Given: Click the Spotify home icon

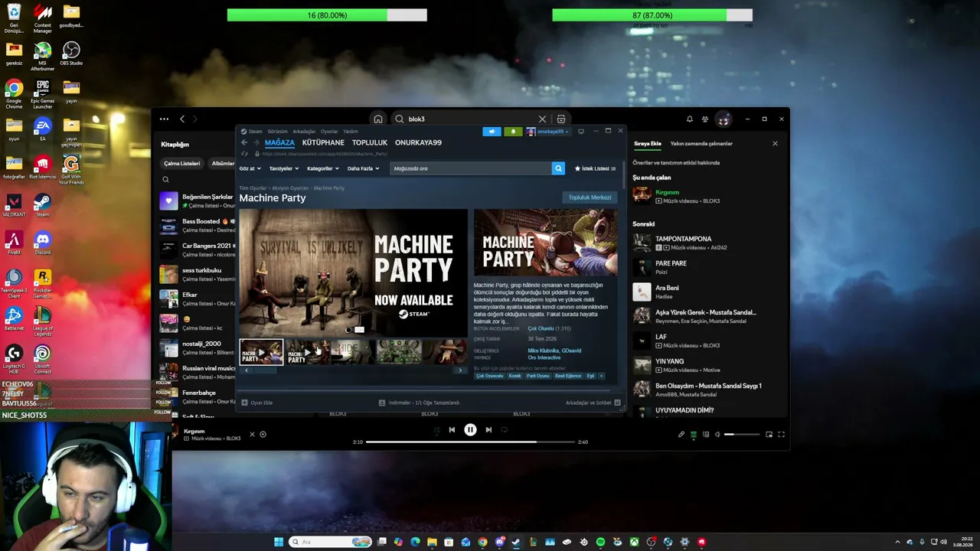Looking at the screenshot, I should click(378, 119).
